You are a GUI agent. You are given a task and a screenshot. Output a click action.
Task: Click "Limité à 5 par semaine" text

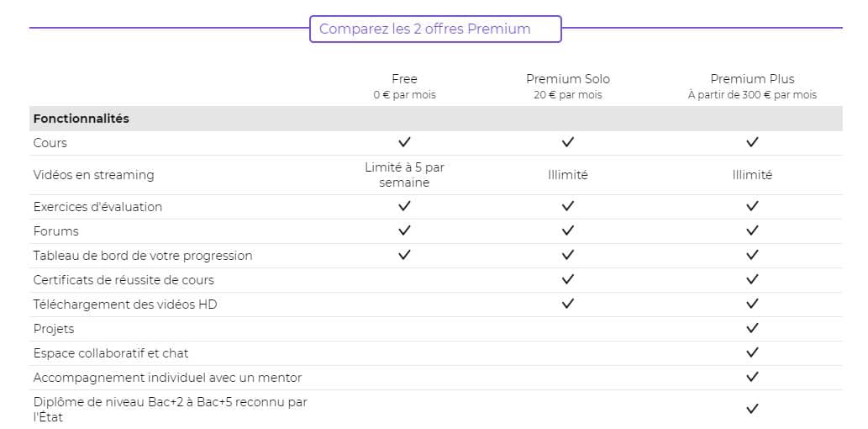(404, 175)
